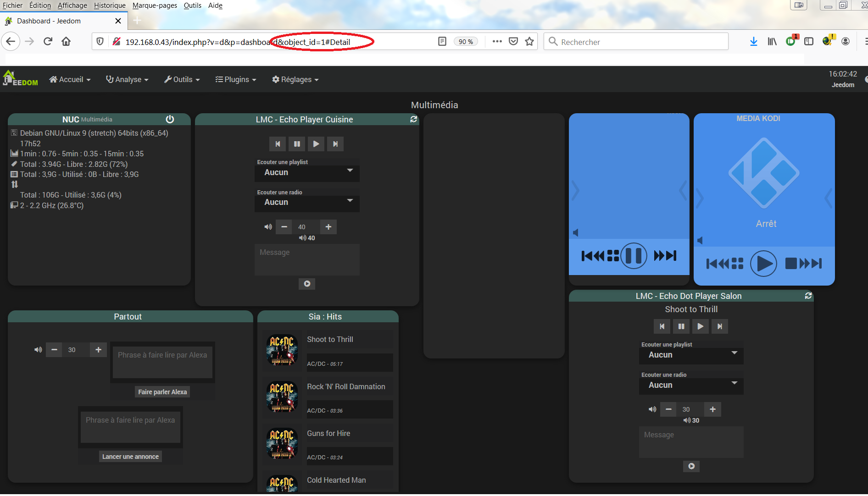The height and width of the screenshot is (496, 868).
Task: Open the Marque-pages menu
Action: [155, 6]
